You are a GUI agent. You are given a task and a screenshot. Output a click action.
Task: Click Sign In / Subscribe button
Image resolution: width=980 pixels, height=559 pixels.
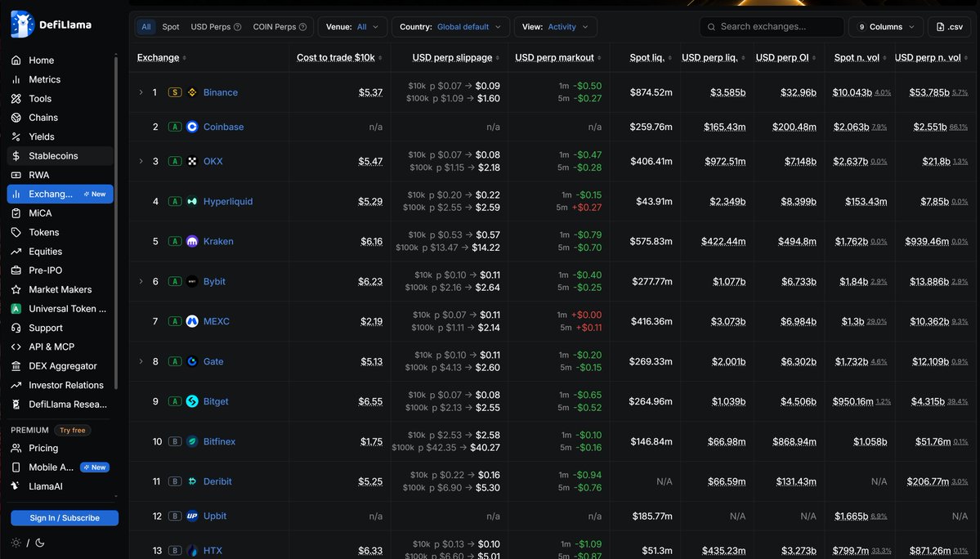65,518
